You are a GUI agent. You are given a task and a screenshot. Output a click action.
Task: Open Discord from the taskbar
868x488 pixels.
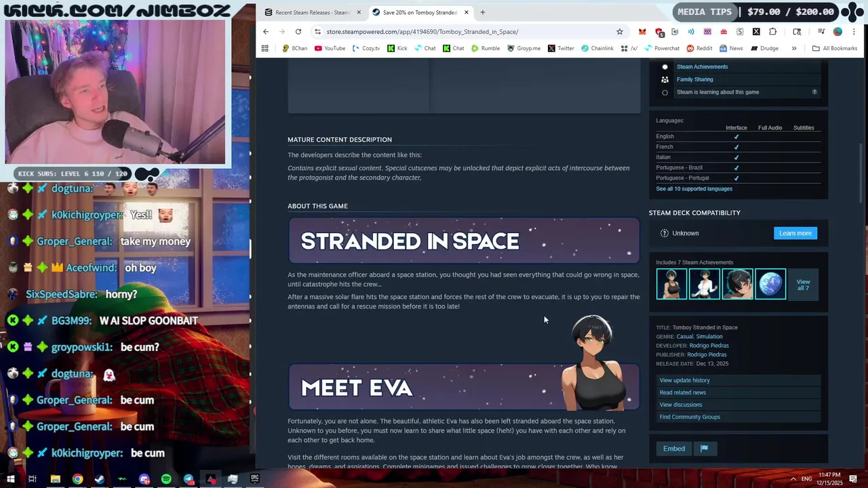click(x=144, y=479)
